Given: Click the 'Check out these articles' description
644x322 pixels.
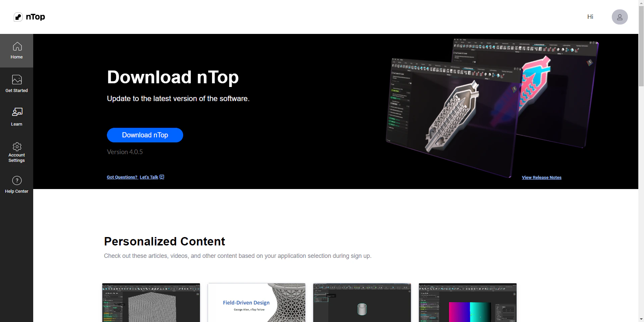Looking at the screenshot, I should tap(238, 256).
